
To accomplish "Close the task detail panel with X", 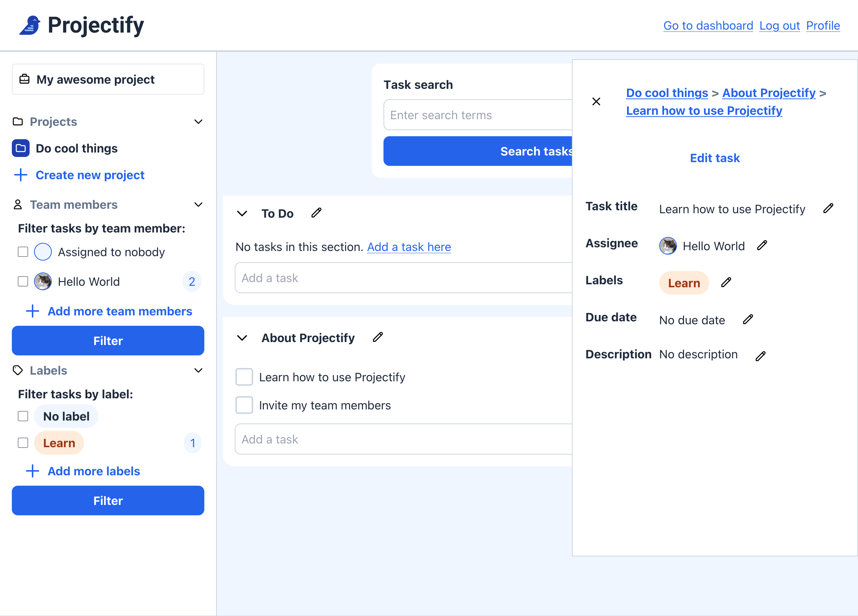I will pyautogui.click(x=596, y=101).
